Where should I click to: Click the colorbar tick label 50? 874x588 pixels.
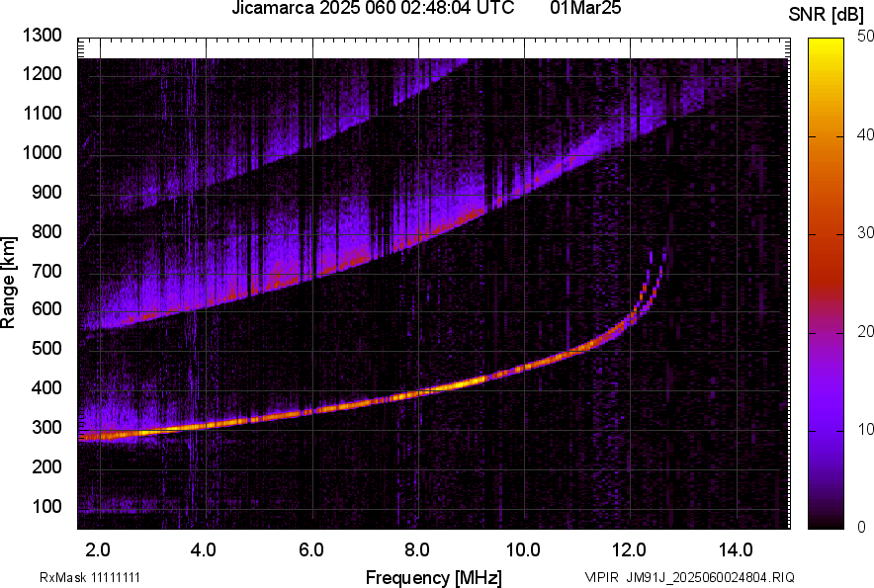[866, 36]
